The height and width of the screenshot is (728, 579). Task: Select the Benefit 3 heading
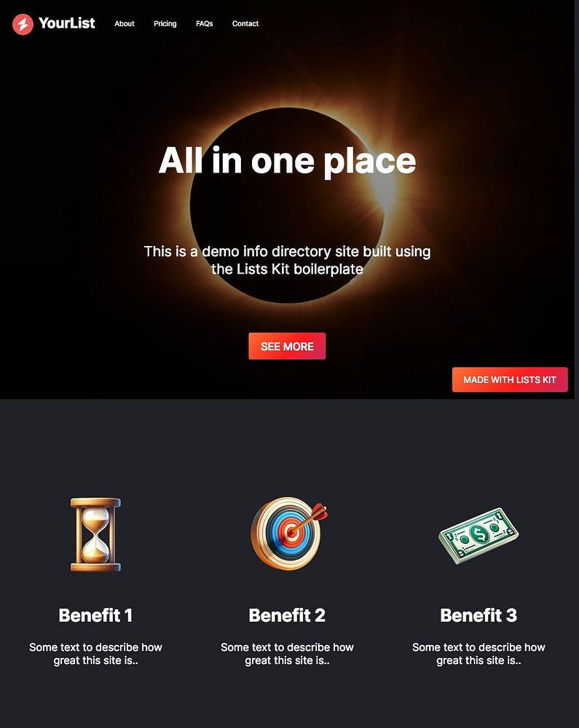point(478,615)
